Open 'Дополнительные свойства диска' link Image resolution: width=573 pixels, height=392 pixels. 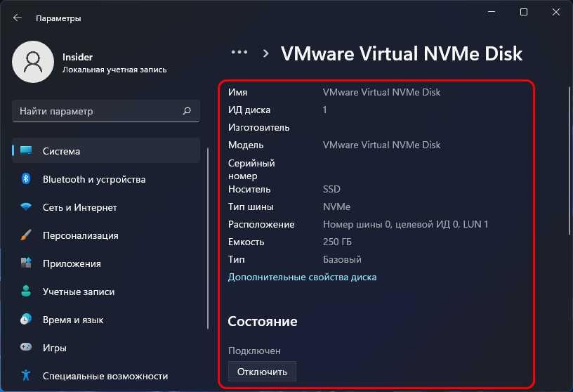click(x=302, y=277)
